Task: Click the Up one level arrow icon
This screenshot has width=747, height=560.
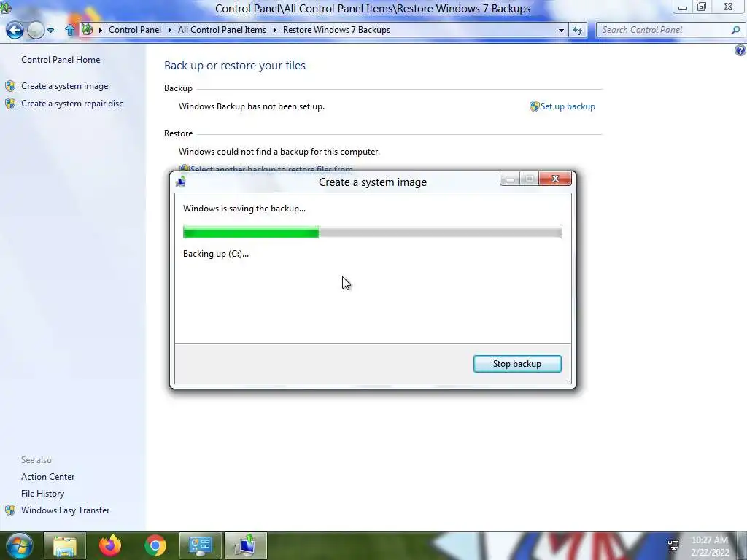Action: [70, 30]
